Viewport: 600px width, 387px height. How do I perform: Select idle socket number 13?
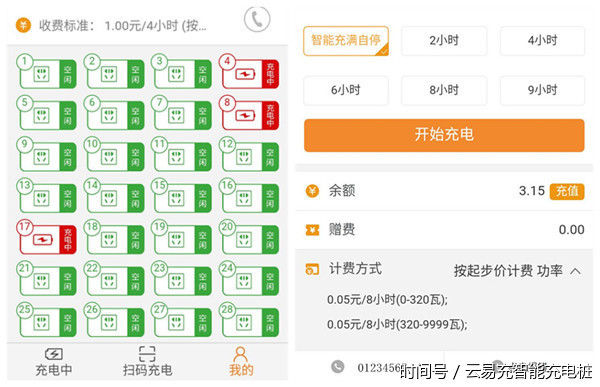[47, 196]
